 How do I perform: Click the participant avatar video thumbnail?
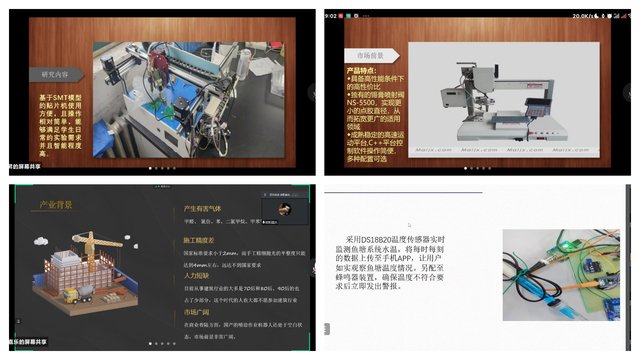point(285,210)
